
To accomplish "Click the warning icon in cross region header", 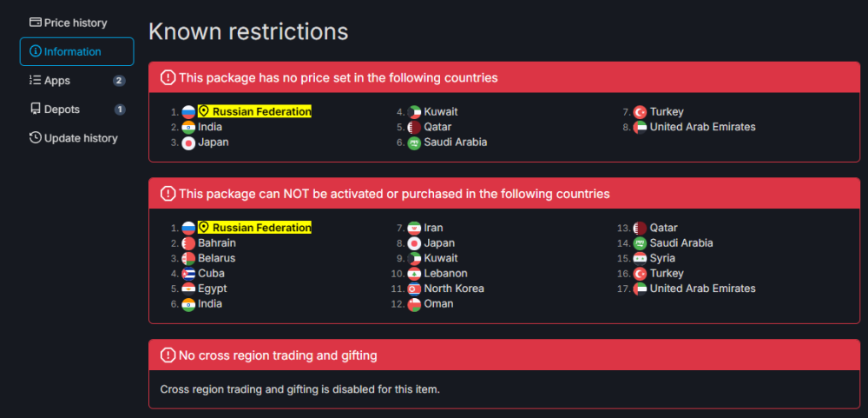I will (x=168, y=356).
